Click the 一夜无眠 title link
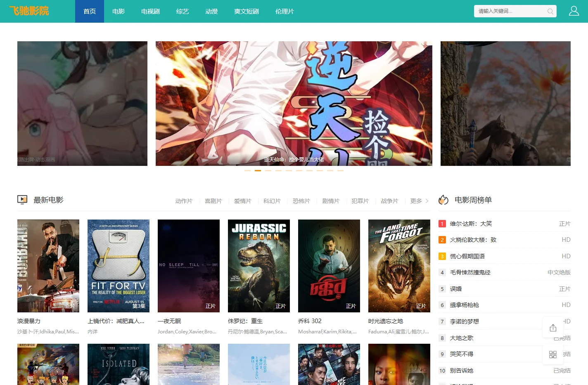Image resolution: width=588 pixels, height=385 pixels. (169, 321)
